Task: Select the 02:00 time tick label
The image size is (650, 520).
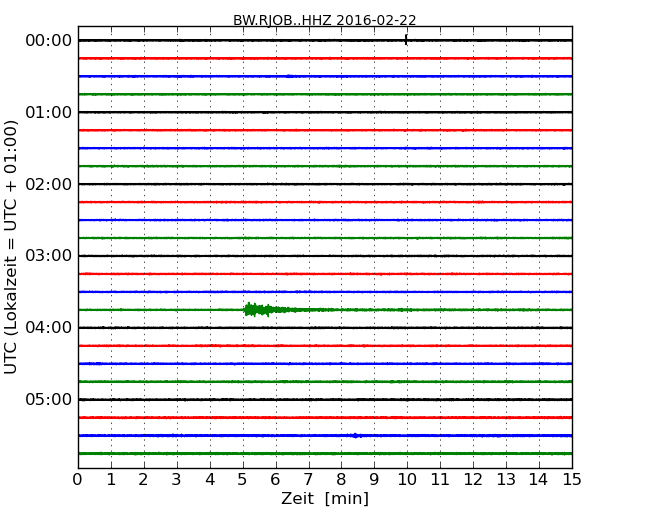Action: (49, 184)
